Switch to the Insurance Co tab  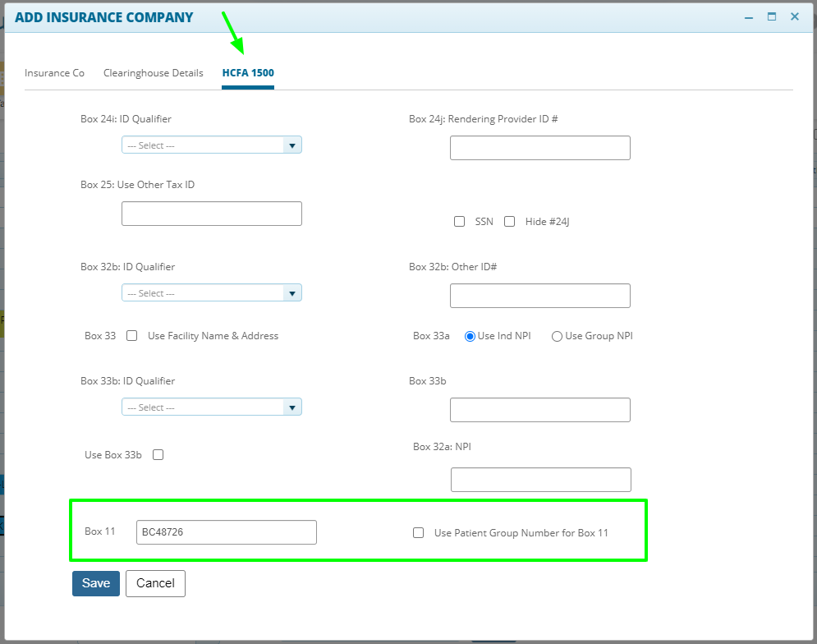(54, 73)
